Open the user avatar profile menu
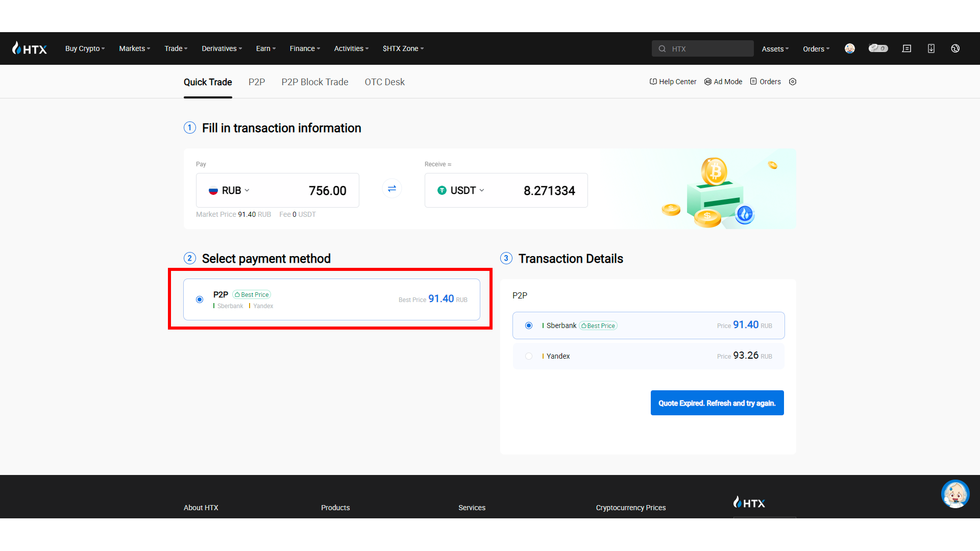 850,48
